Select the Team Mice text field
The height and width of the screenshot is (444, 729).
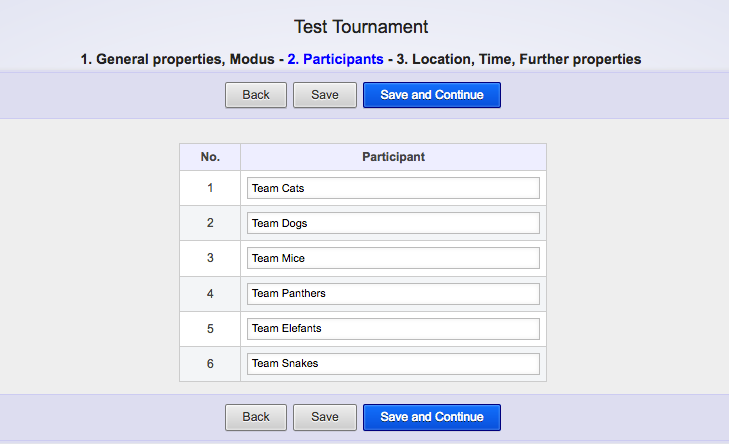pos(393,258)
